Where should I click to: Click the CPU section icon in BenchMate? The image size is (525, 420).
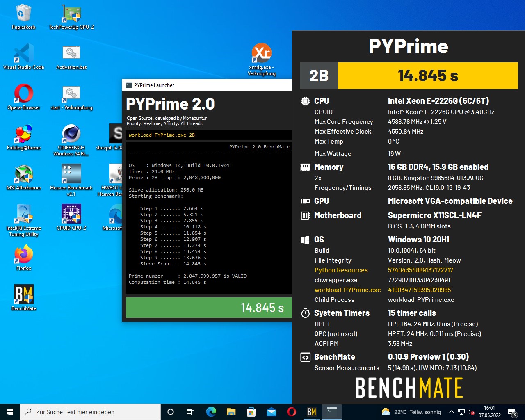pos(305,101)
